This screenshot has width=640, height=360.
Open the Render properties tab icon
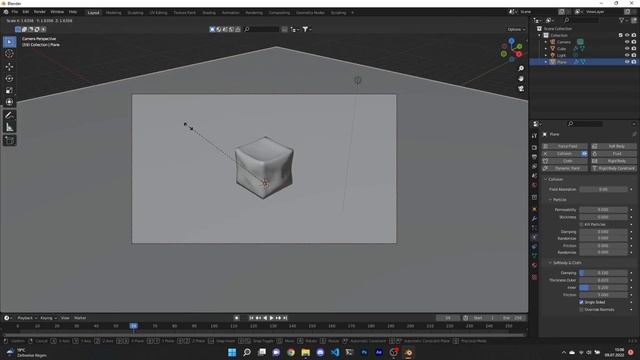[534, 147]
